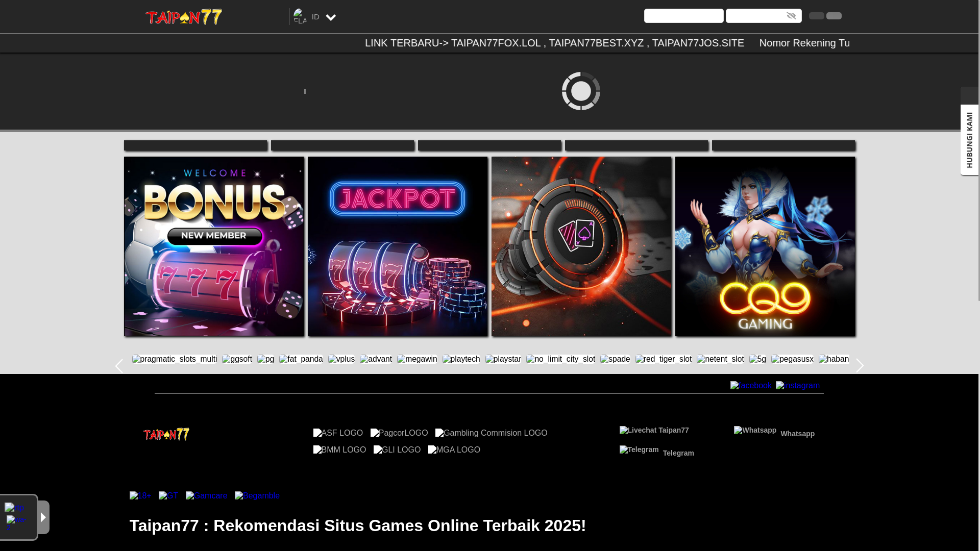Image resolution: width=980 pixels, height=551 pixels.
Task: Open the Jackpot slots banner
Action: click(398, 246)
